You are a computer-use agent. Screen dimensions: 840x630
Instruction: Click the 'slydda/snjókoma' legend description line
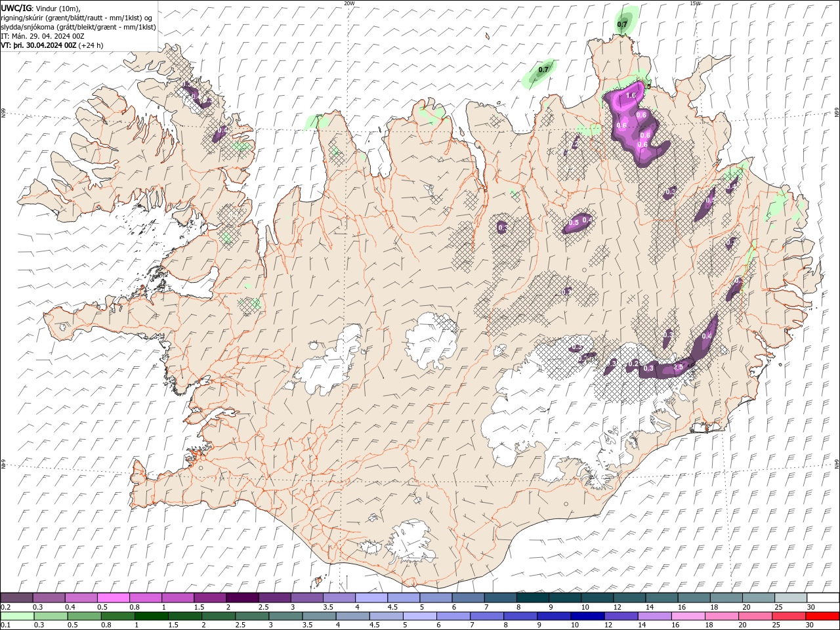(79, 27)
